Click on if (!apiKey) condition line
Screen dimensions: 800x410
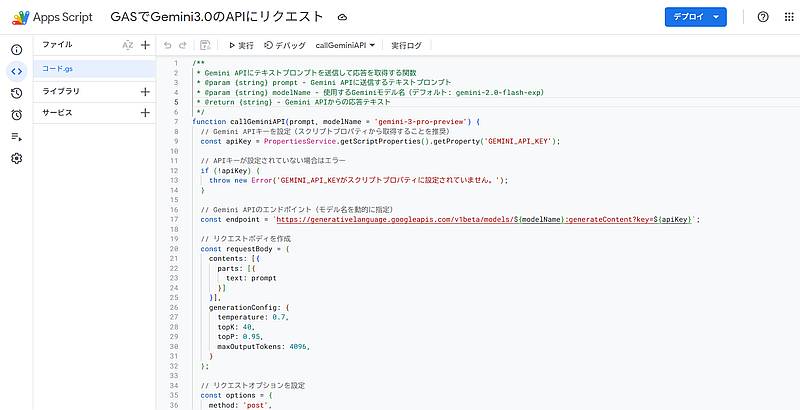[x=230, y=171]
